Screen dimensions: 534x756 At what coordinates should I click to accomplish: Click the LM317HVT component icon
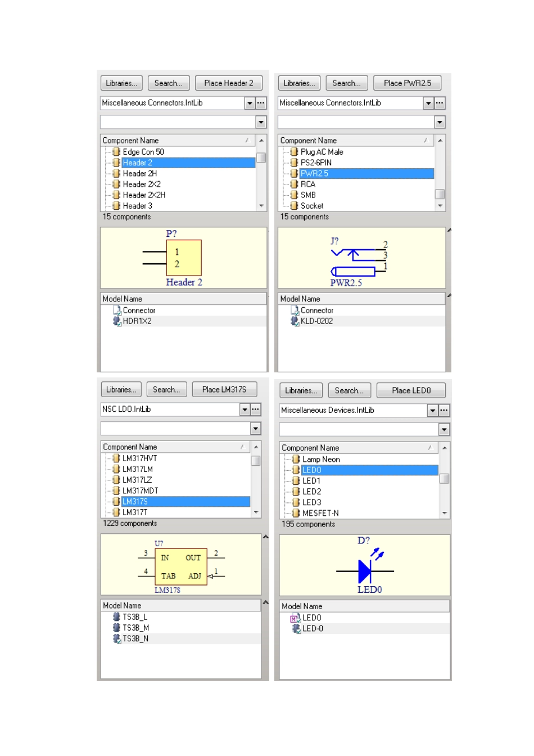(116, 458)
